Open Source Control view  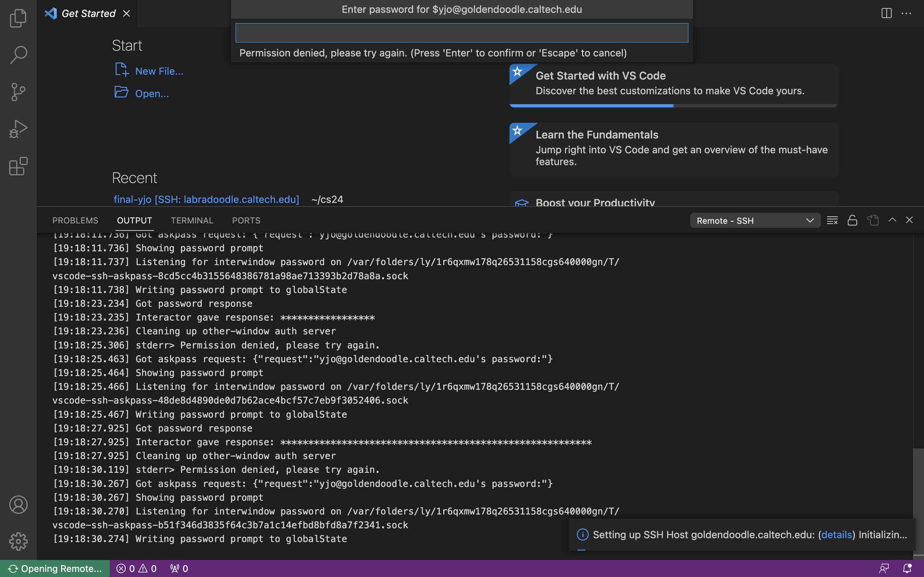(x=18, y=92)
